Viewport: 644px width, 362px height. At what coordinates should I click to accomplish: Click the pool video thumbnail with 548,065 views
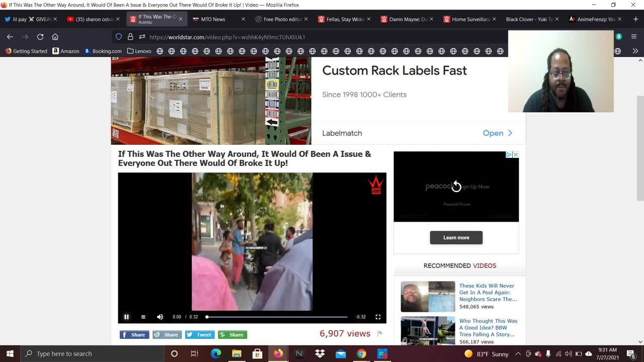click(428, 297)
